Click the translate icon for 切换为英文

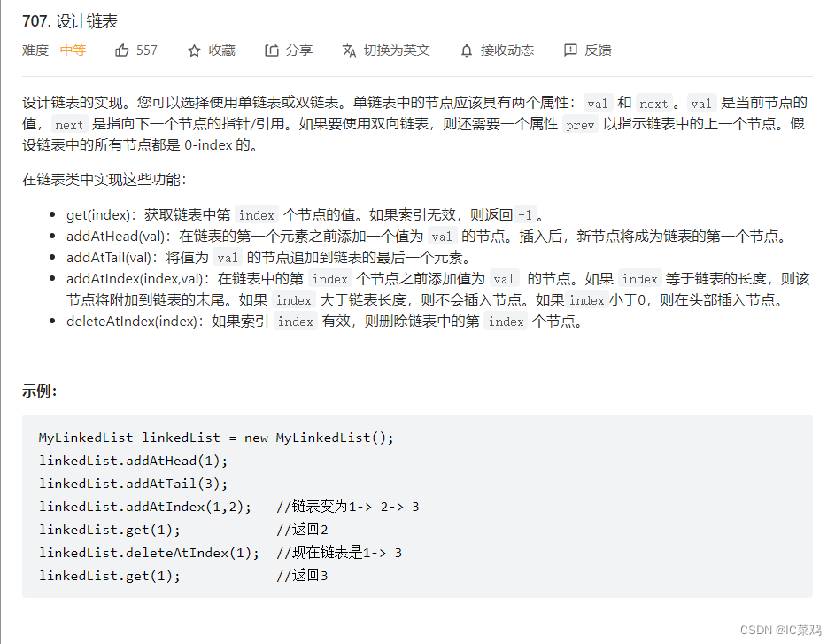pyautogui.click(x=350, y=50)
